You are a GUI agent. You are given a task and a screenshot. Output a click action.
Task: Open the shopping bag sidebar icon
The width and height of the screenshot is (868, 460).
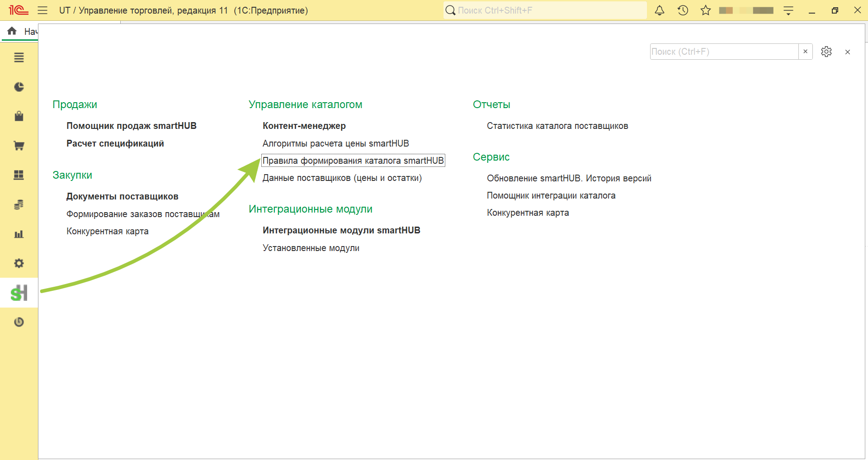click(x=19, y=116)
